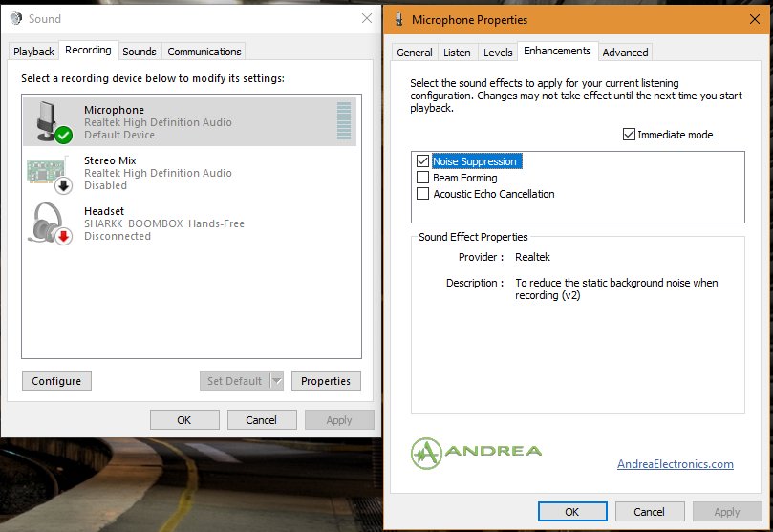Click the Beam Forming label

point(465,178)
